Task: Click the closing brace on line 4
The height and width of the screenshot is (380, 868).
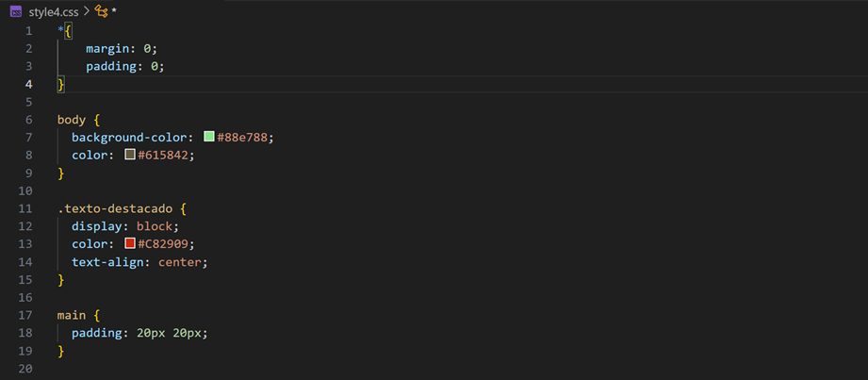Action: tap(61, 84)
